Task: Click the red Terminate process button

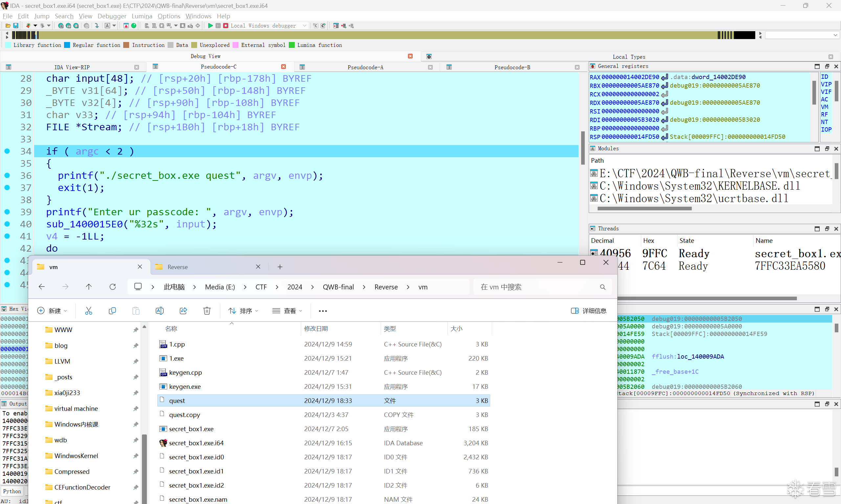Action: tap(225, 26)
